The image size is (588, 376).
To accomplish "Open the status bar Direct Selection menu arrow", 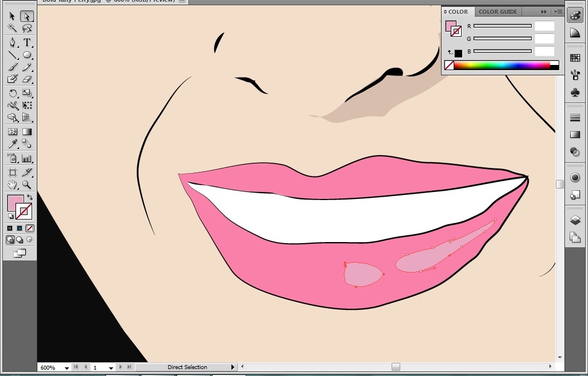I will (x=233, y=367).
